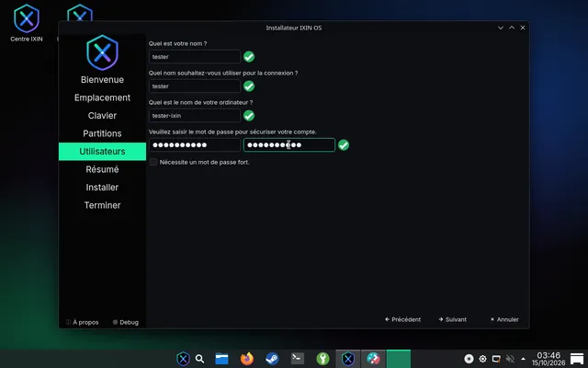Open the IXIN start menu in taskbar
Image resolution: width=588 pixels, height=368 pixels.
[x=183, y=359]
